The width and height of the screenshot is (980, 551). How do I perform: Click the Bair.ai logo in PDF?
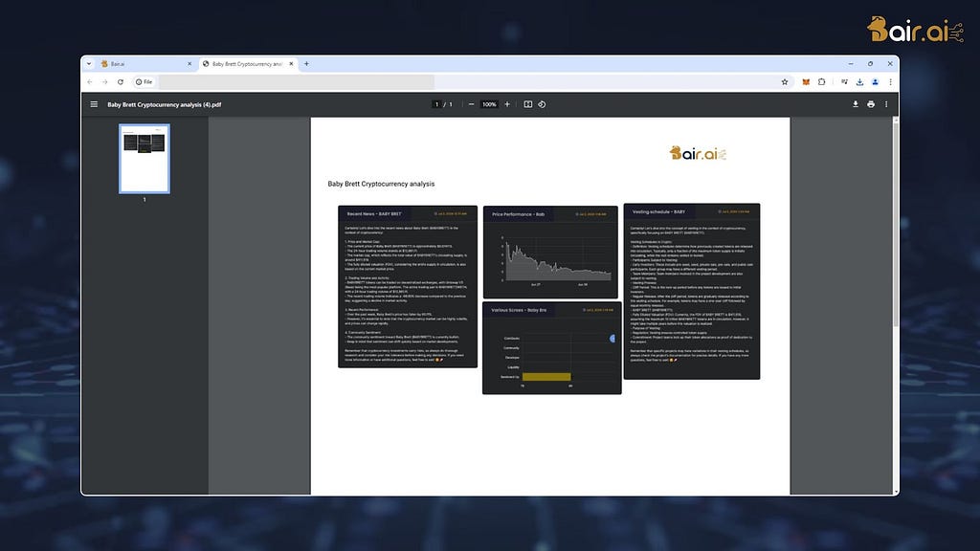point(698,153)
